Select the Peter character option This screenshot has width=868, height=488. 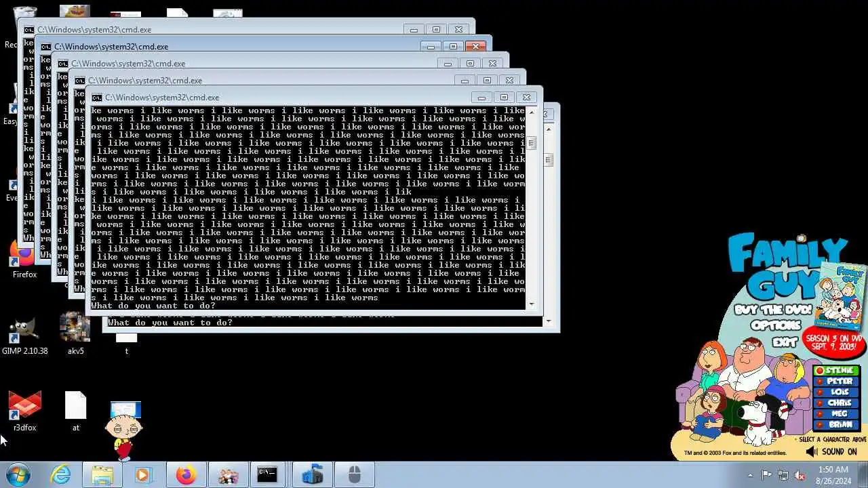pos(837,382)
